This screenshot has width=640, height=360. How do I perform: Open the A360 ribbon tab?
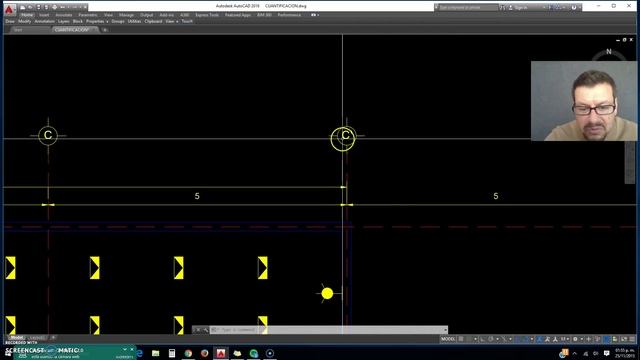(x=184, y=15)
